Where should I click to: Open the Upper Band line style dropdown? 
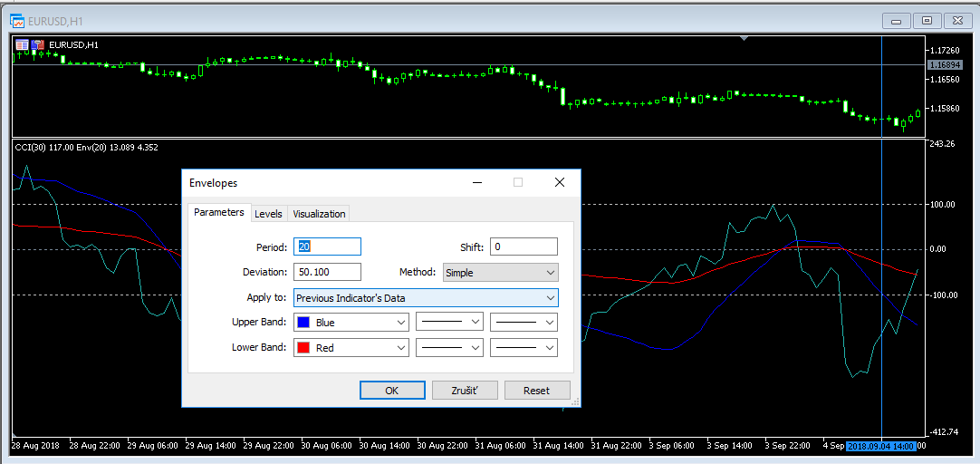click(x=450, y=322)
